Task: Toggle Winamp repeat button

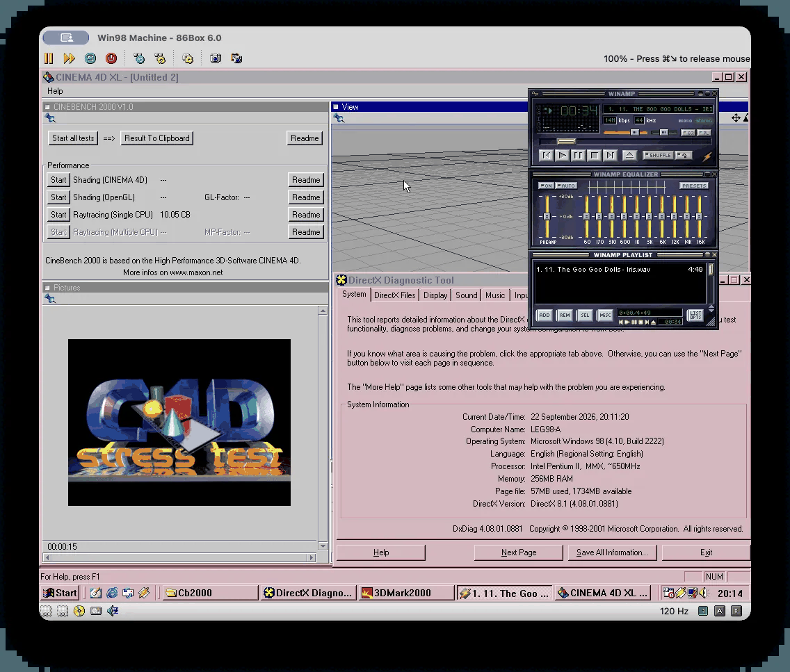Action: 684,155
